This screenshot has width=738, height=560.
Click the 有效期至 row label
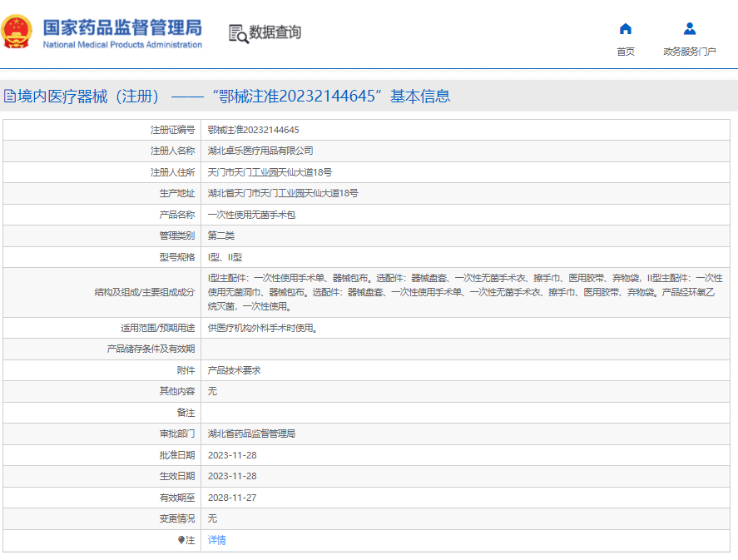177,498
